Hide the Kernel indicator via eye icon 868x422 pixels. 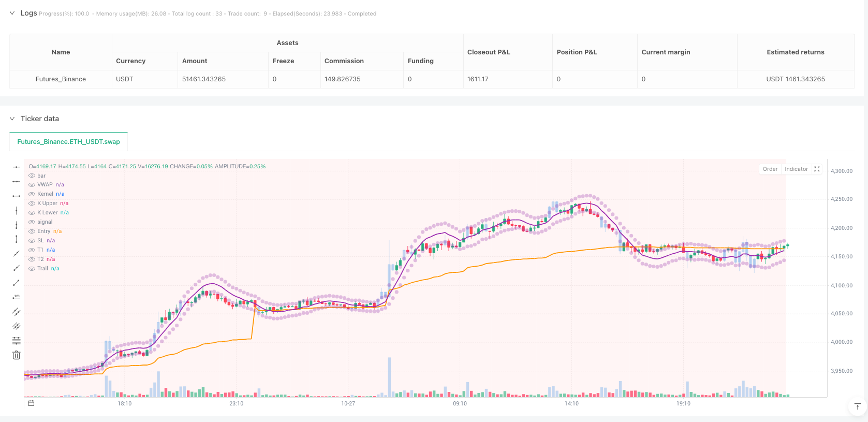32,194
